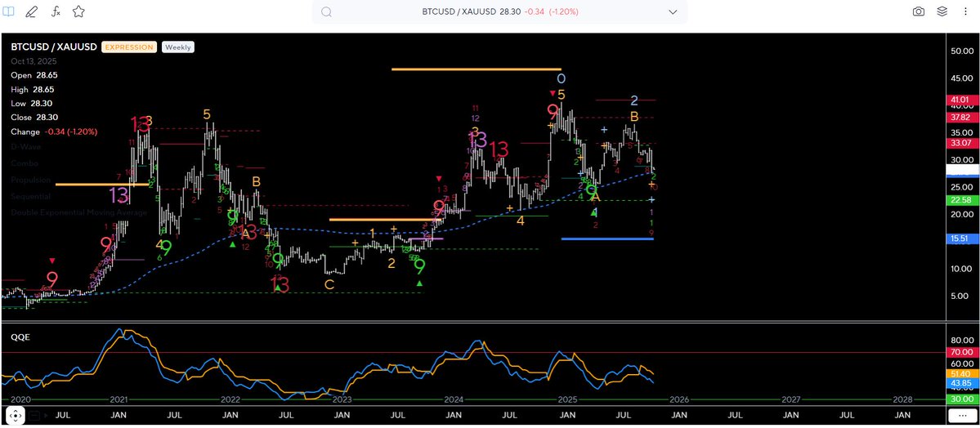The image size is (980, 428).
Task: Toggle the Combo indicator label
Action: pos(25,163)
